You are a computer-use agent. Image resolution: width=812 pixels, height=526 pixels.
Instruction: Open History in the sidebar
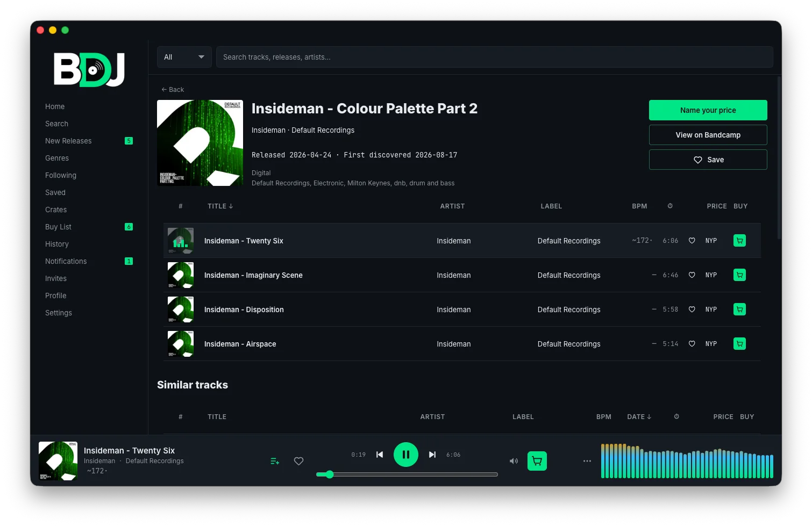tap(57, 244)
